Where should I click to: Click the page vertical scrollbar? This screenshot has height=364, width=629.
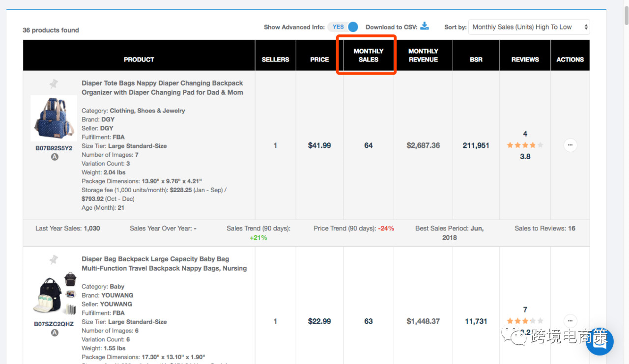(x=626, y=147)
